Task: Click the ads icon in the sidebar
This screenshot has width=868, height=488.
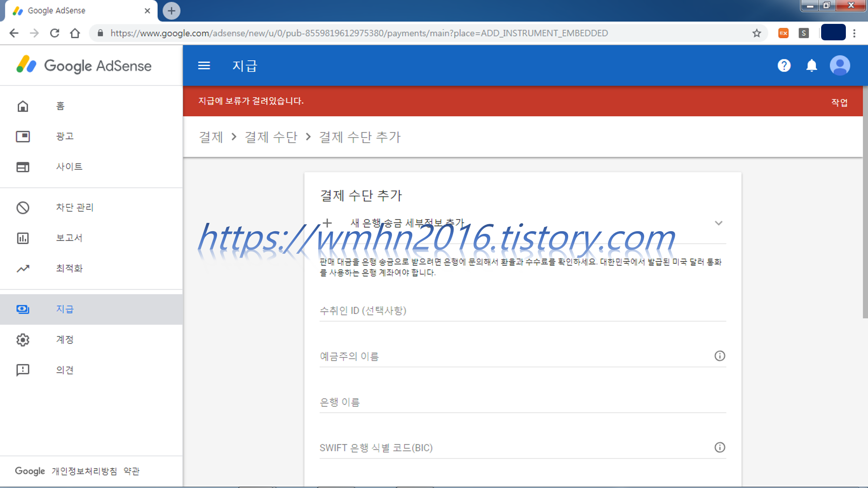Action: (23, 137)
